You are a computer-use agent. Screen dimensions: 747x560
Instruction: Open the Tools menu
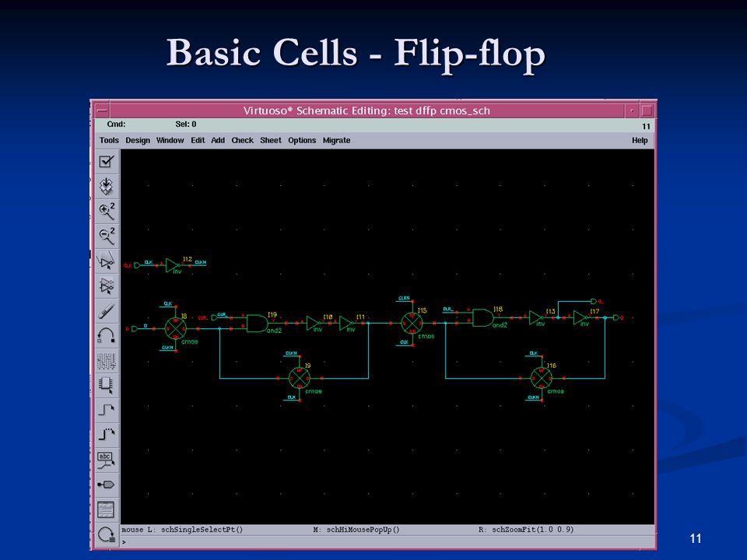pyautogui.click(x=109, y=141)
